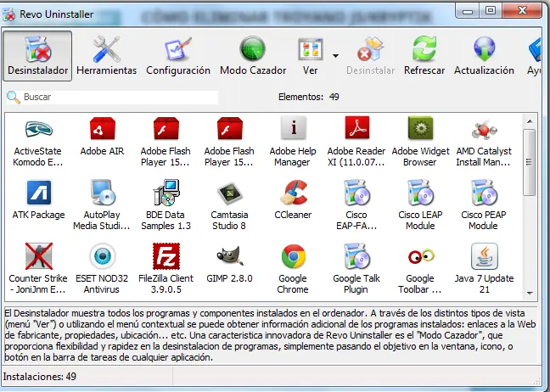The image size is (550, 392).
Task: Activate Modo Cazador hunter mode
Action: (x=253, y=56)
